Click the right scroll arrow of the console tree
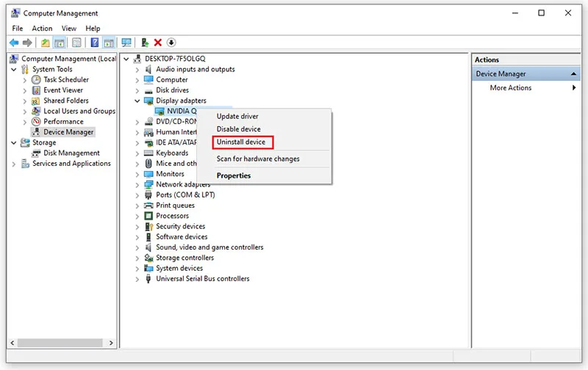This screenshot has height=370, width=588. (x=111, y=343)
